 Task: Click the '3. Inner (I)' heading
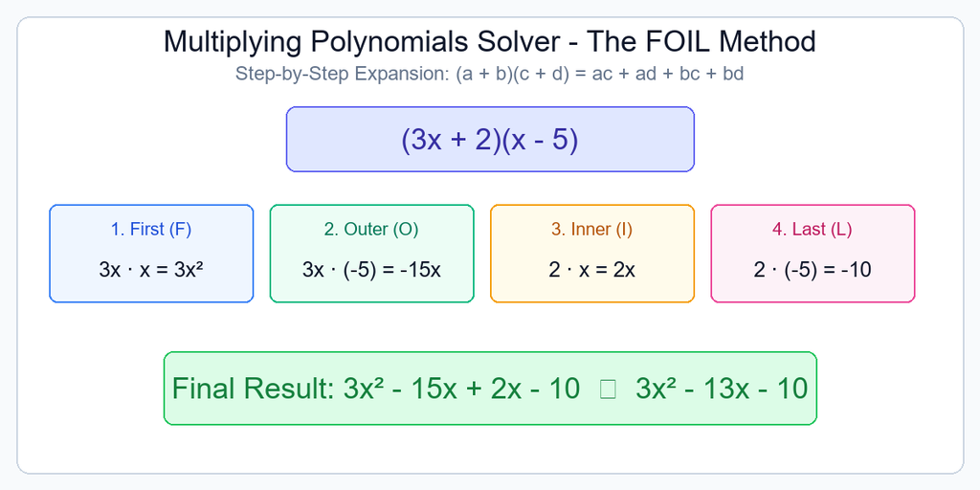click(592, 230)
